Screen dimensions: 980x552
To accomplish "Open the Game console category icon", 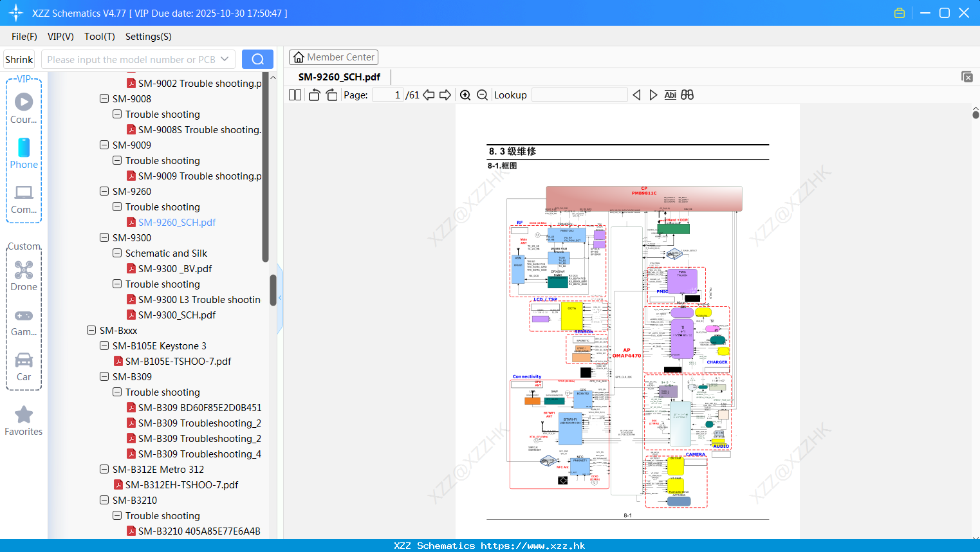I will pos(24,316).
